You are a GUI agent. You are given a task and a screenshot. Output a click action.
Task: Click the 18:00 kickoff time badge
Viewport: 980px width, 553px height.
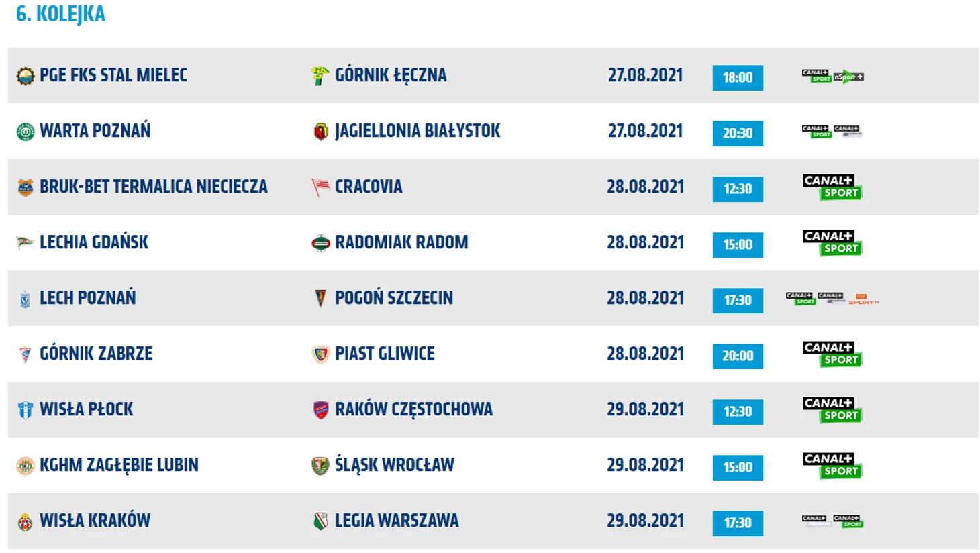[x=738, y=78]
